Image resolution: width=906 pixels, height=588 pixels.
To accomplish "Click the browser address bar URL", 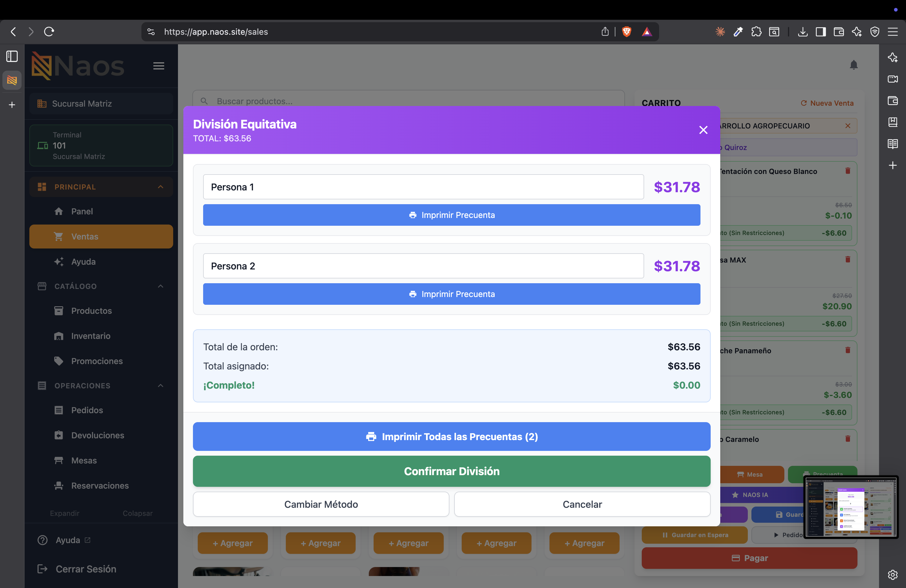I will pyautogui.click(x=216, y=32).
